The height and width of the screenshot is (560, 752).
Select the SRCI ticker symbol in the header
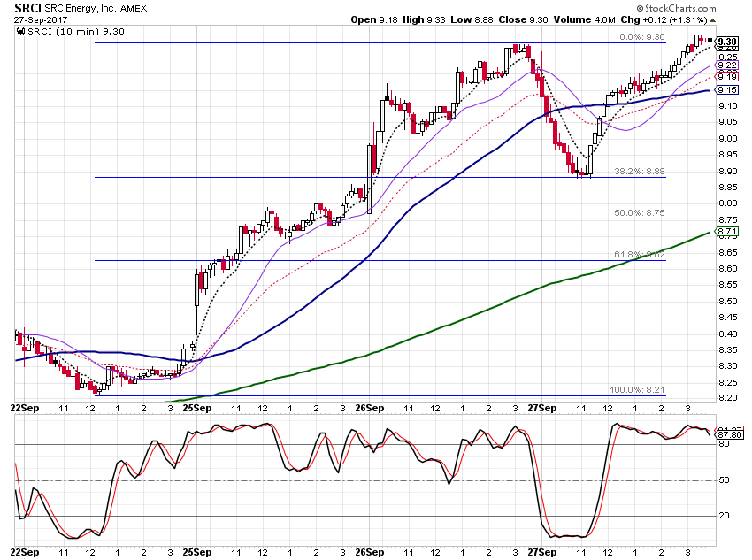[x=27, y=8]
